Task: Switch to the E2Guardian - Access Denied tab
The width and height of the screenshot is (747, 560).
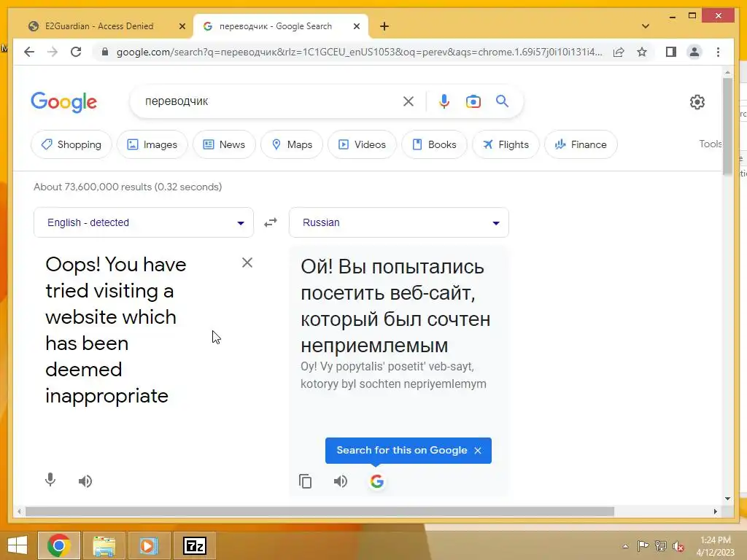Action: tap(99, 26)
